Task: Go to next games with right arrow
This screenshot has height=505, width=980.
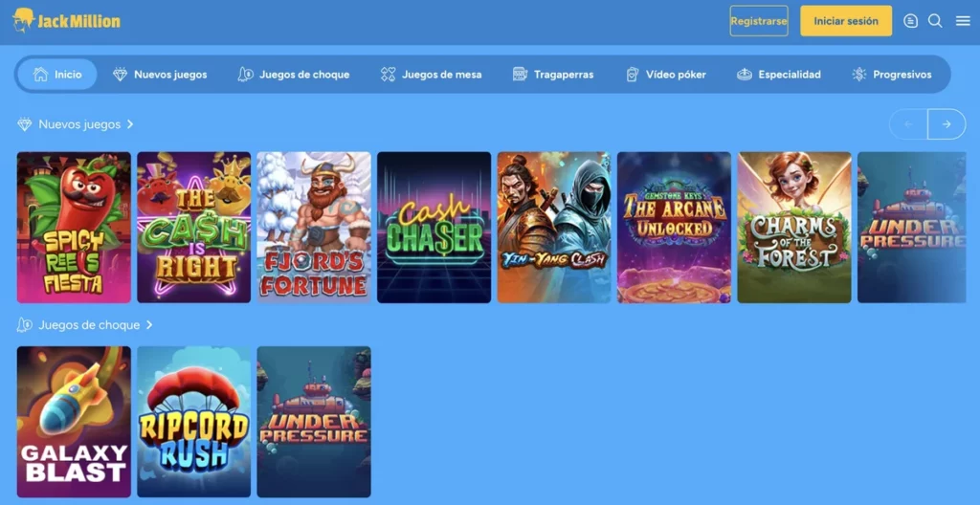Action: click(x=947, y=124)
